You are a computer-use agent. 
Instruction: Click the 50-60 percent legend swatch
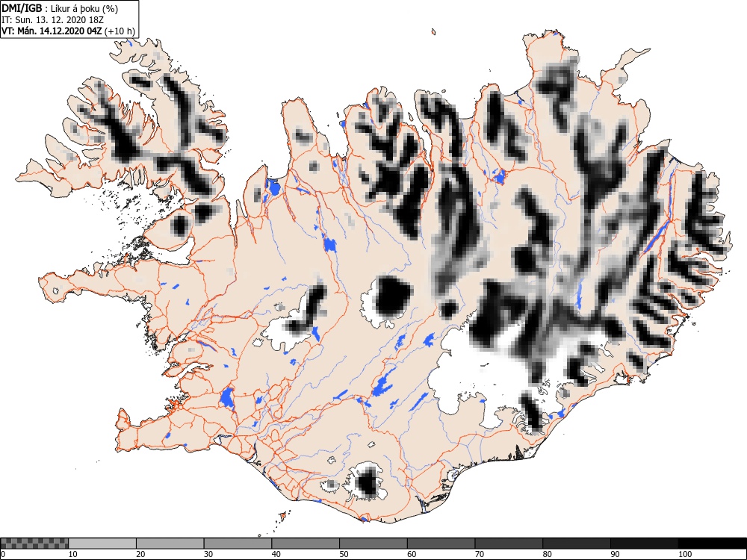click(x=373, y=544)
